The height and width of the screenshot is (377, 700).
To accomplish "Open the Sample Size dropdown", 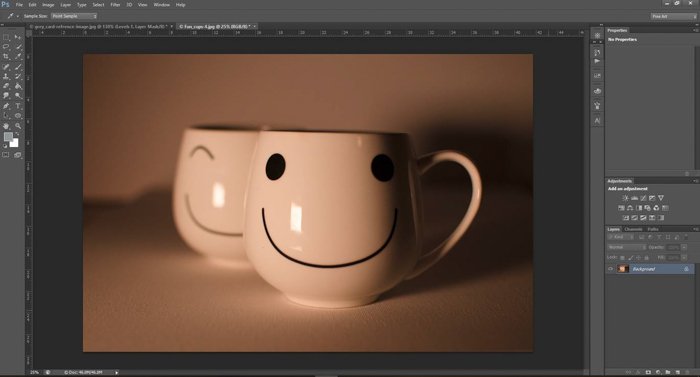I will pyautogui.click(x=74, y=16).
